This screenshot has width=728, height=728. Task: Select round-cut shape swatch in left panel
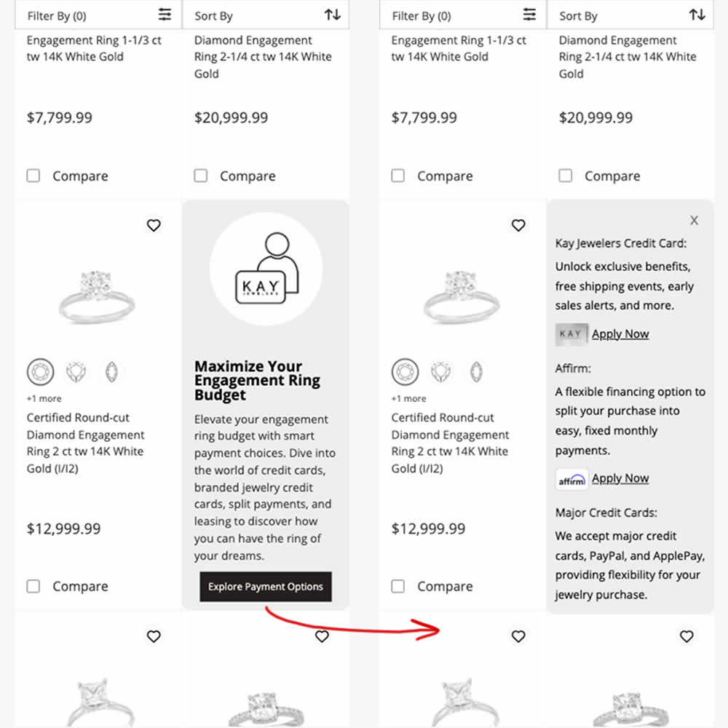41,372
